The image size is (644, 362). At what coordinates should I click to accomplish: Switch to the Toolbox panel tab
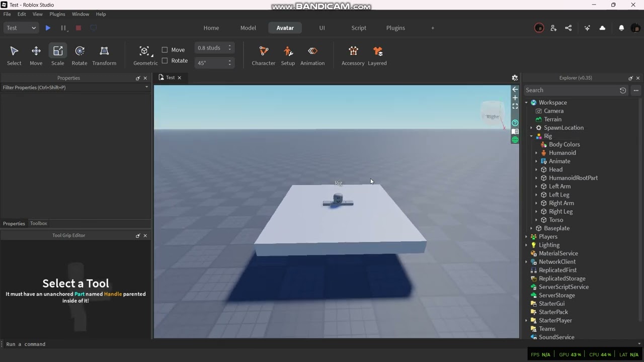click(x=38, y=223)
